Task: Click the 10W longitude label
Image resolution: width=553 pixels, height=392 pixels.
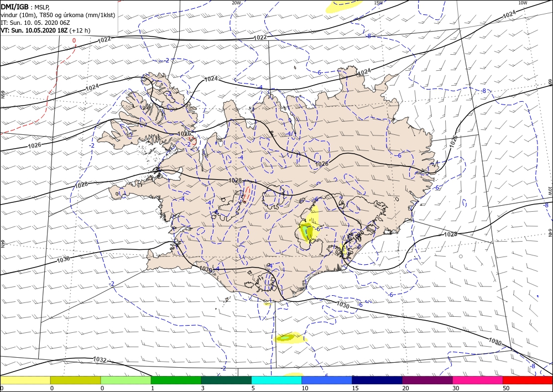Action: point(523,3)
